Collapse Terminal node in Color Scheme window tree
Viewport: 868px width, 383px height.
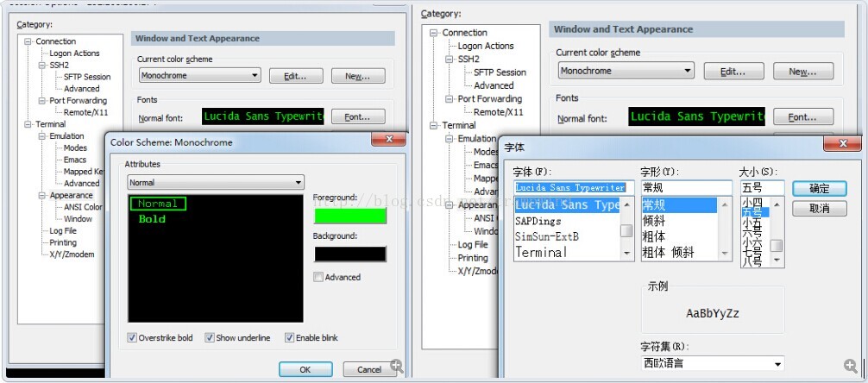28,124
